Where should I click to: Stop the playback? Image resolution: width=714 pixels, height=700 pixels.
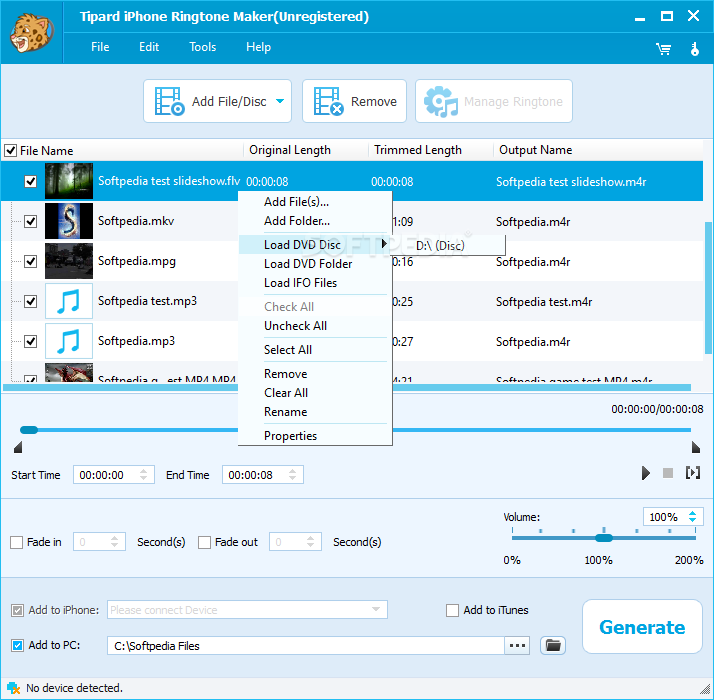click(x=668, y=473)
